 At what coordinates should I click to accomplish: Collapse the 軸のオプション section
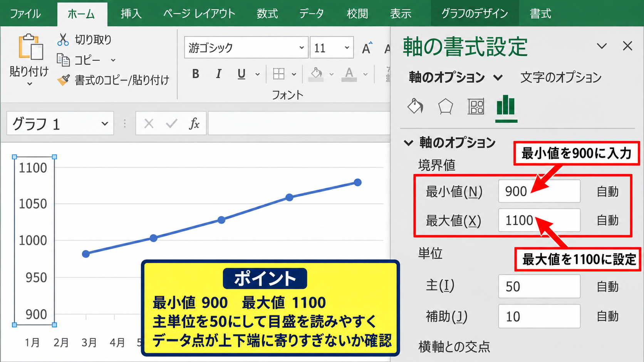click(408, 143)
